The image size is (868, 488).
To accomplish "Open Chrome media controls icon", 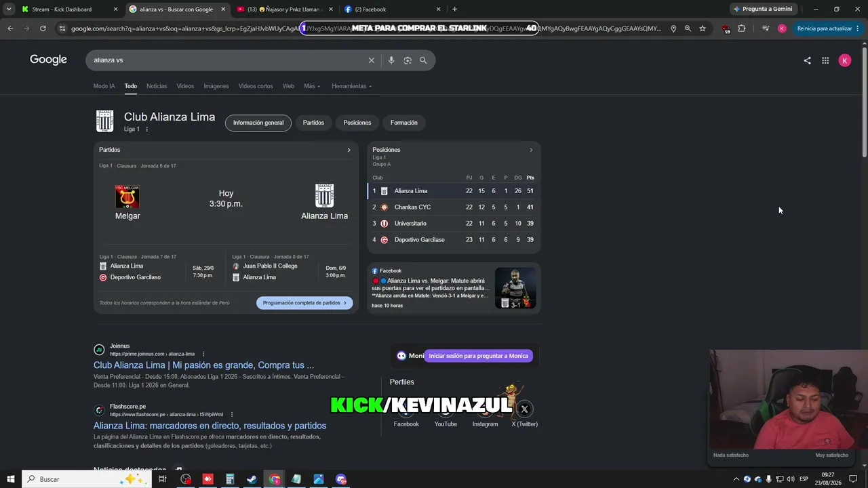I will 766,28.
